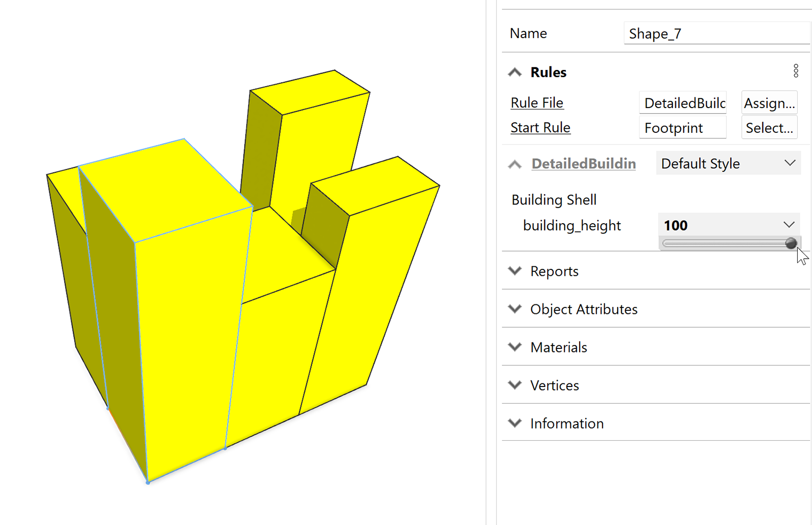Screen dimensions: 812x525
Task: Open the Rule File link
Action: click(537, 103)
